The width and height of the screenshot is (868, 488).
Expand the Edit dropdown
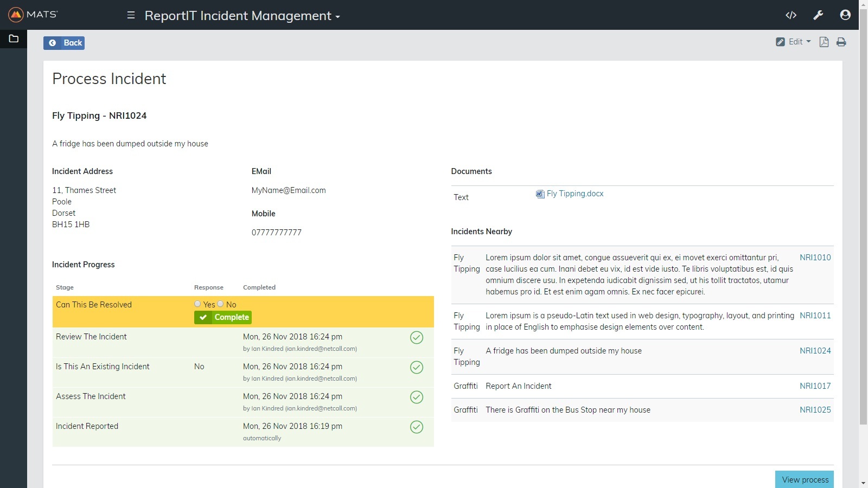point(794,42)
